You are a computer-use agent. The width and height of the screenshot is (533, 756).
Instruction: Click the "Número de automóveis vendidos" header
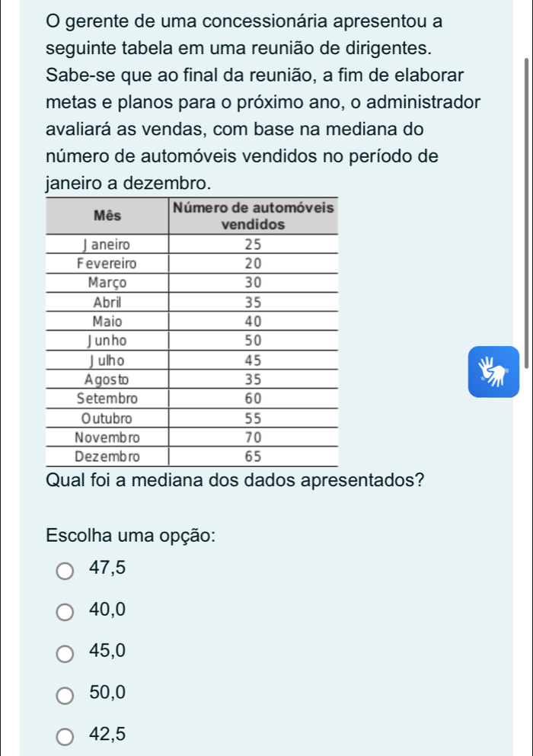click(253, 216)
